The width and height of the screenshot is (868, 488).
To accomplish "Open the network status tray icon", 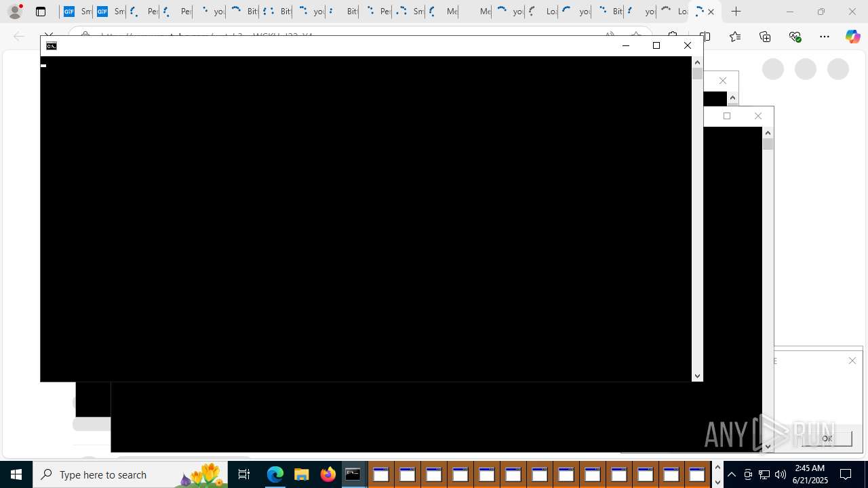I will tap(764, 474).
